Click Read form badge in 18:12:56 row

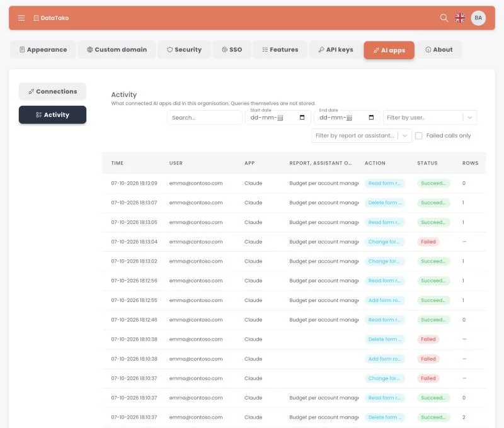click(384, 281)
